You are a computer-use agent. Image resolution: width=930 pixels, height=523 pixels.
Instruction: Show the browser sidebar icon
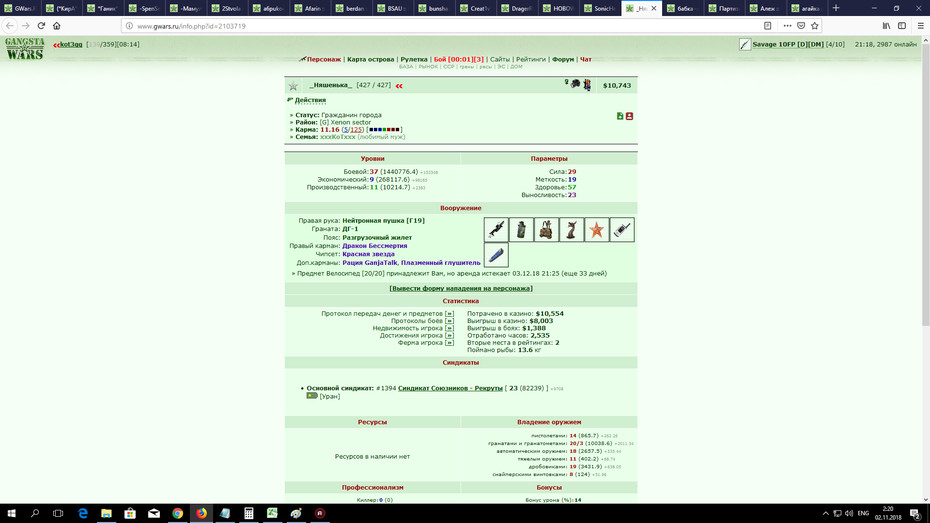(902, 25)
